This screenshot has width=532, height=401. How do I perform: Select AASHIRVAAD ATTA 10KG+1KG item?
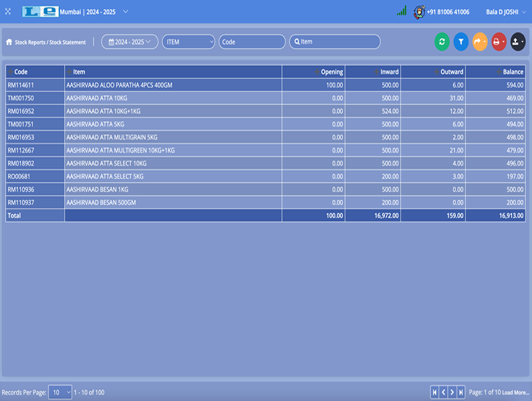173,111
